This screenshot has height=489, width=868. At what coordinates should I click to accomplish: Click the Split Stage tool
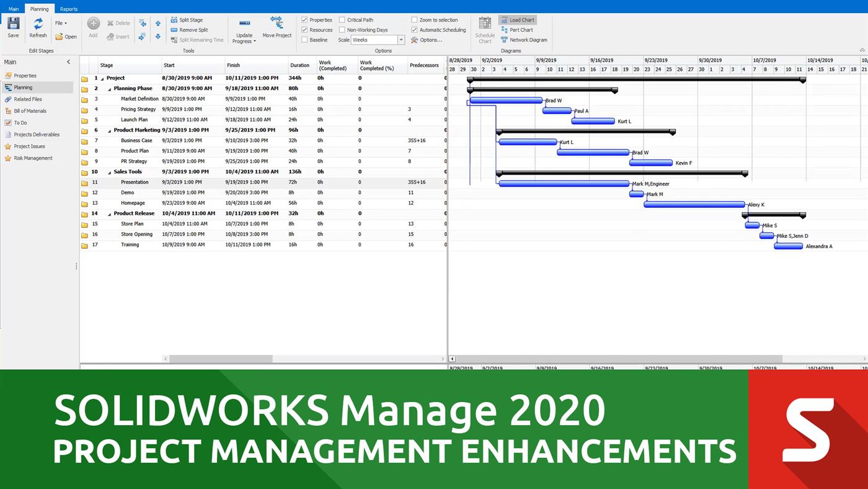(x=190, y=19)
